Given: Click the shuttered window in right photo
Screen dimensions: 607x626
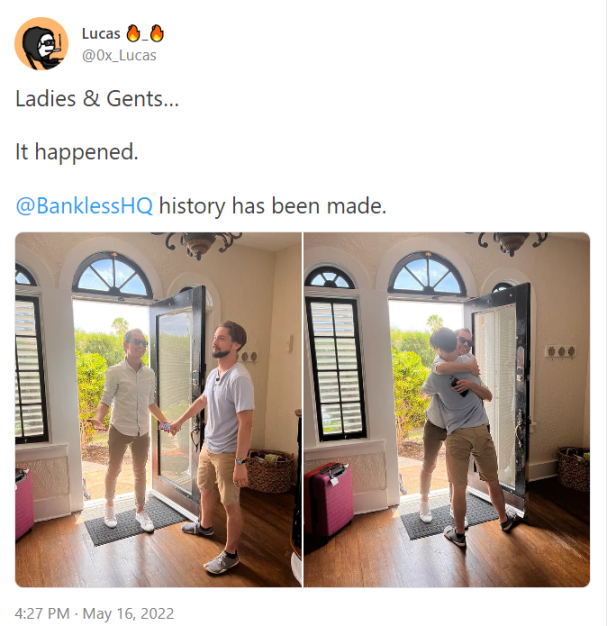Looking at the screenshot, I should point(335,369).
